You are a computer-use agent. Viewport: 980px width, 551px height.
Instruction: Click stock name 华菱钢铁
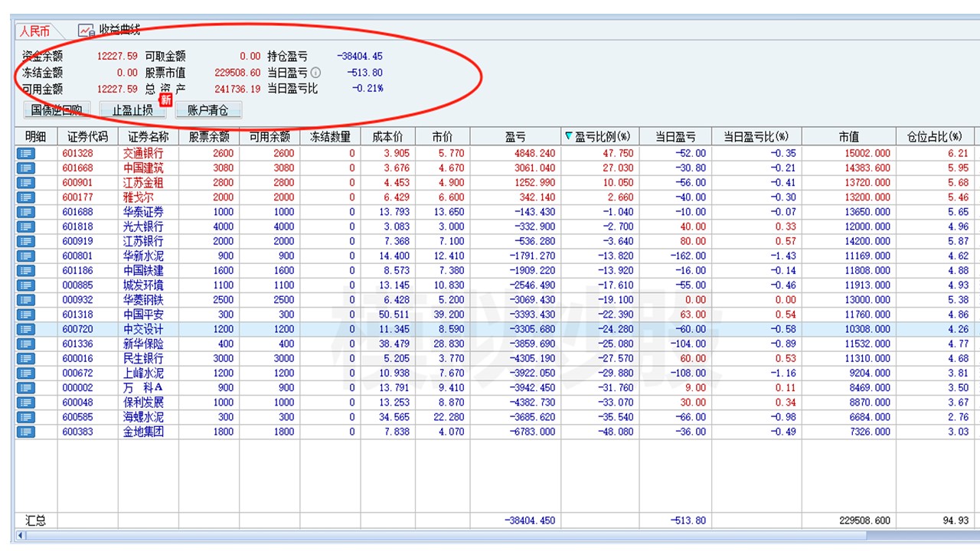(x=143, y=300)
